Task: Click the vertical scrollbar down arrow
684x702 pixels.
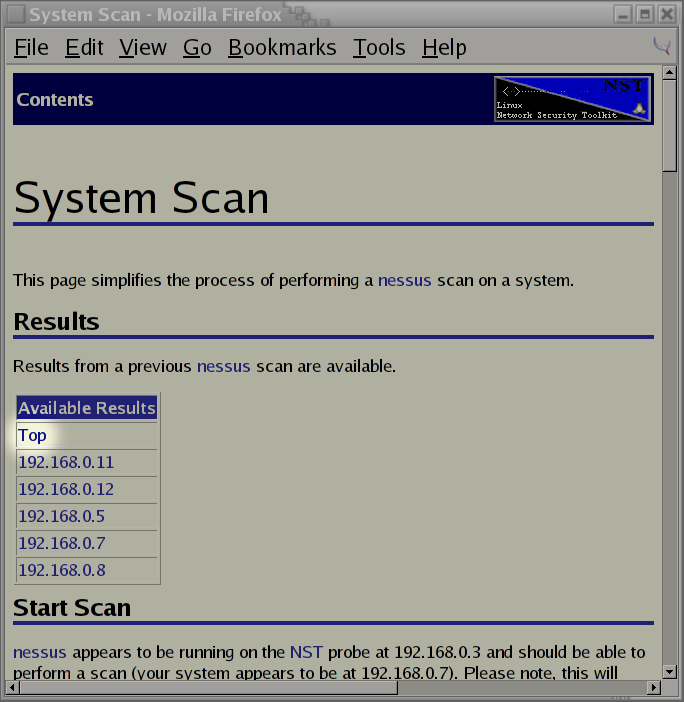Action: coord(670,670)
